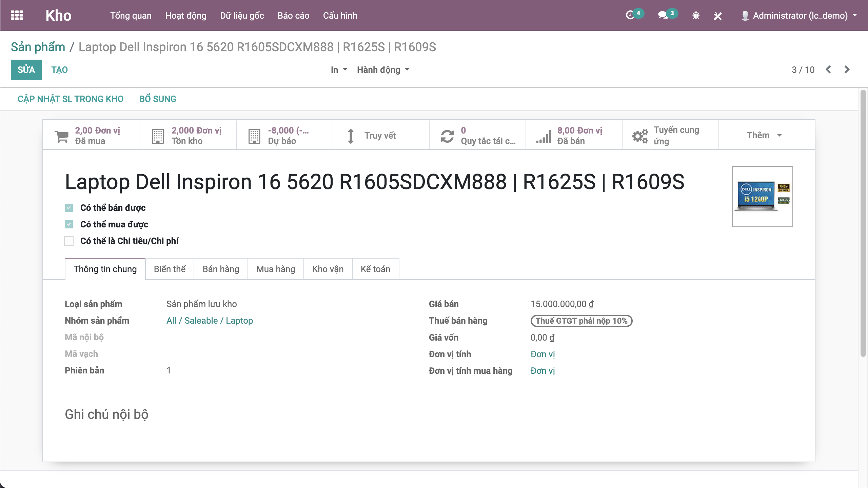Toggle the 'Có thể mua được' checkbox
The height and width of the screenshot is (488, 868).
69,224
